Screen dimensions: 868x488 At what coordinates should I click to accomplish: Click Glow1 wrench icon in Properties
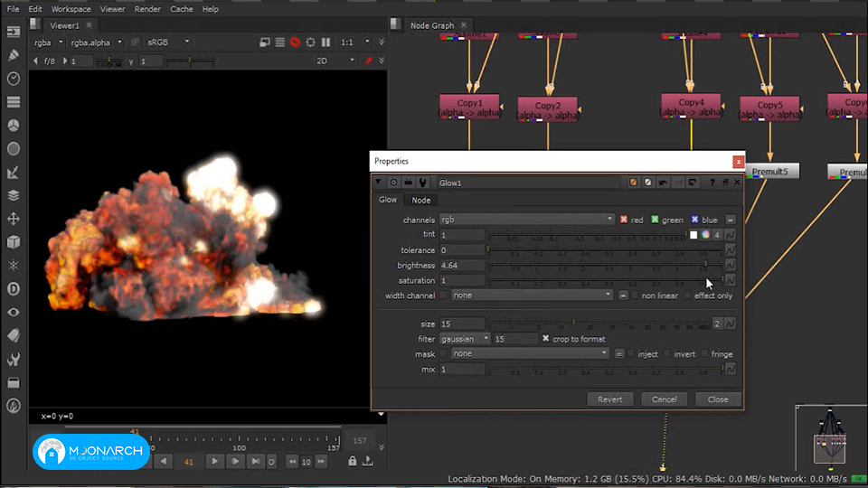423,182
